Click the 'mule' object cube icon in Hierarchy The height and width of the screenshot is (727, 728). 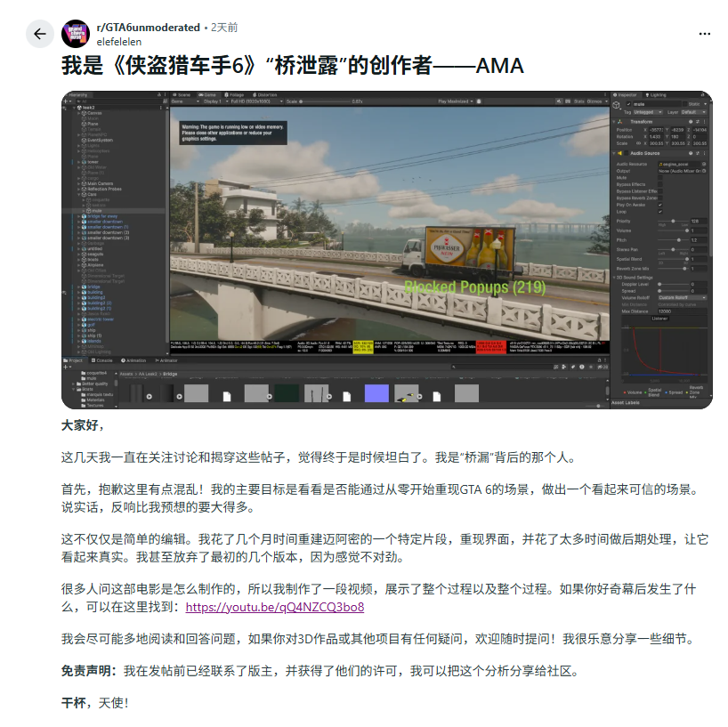click(x=89, y=211)
